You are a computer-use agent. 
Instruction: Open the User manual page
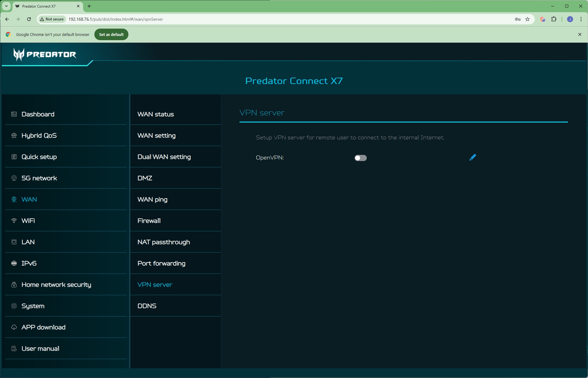tap(40, 348)
